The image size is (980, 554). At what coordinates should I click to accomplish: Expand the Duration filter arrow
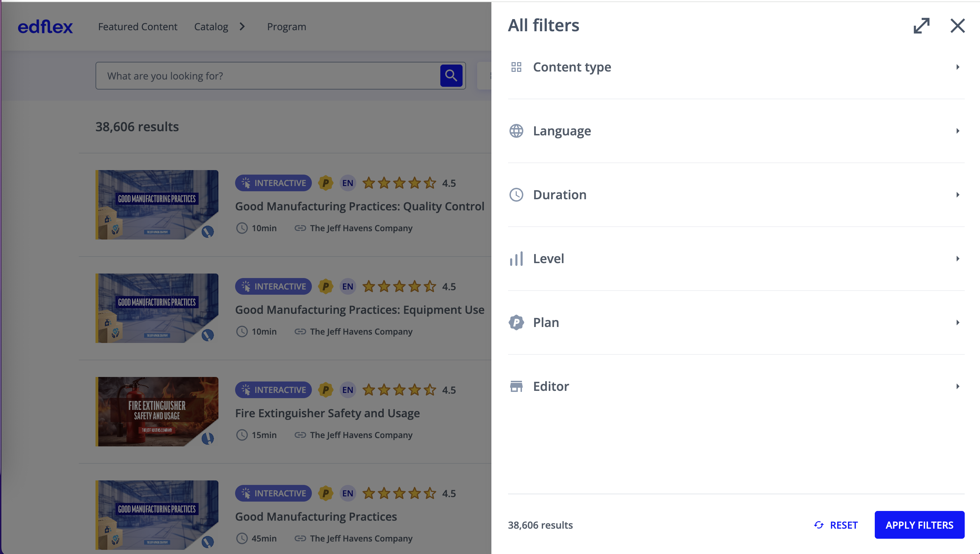click(957, 195)
